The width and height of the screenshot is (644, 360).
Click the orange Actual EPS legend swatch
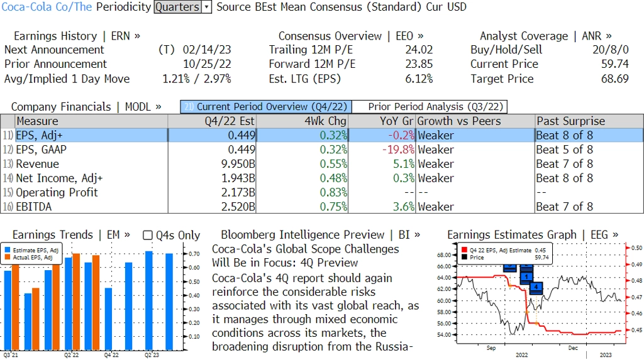8,258
